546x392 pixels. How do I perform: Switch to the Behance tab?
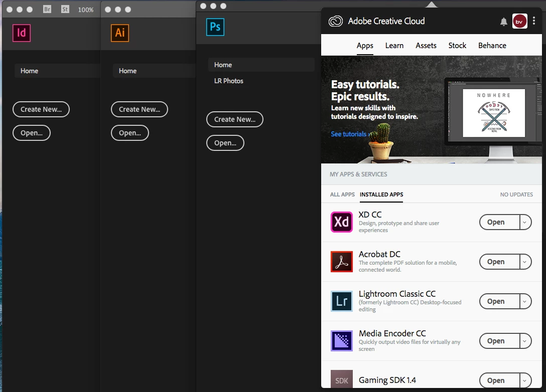click(492, 46)
